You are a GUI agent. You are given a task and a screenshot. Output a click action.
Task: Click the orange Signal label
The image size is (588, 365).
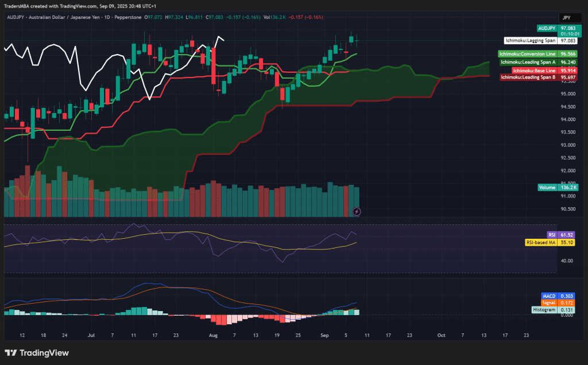(x=548, y=302)
